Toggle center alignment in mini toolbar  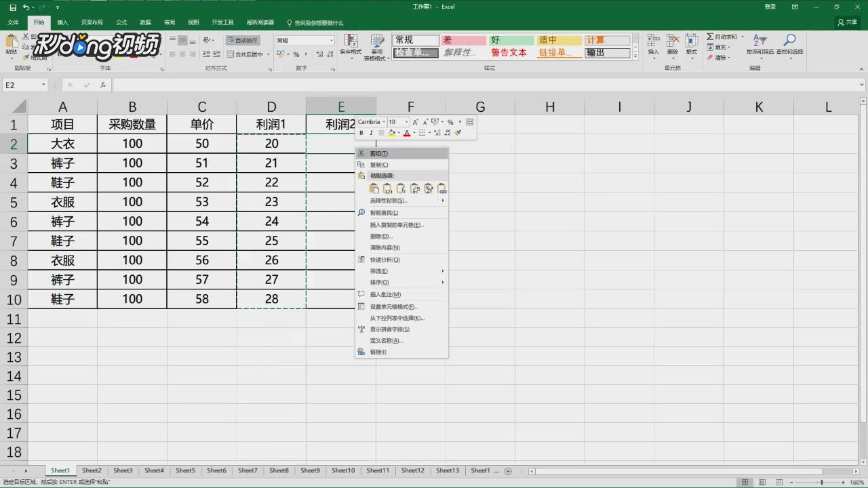pyautogui.click(x=381, y=133)
